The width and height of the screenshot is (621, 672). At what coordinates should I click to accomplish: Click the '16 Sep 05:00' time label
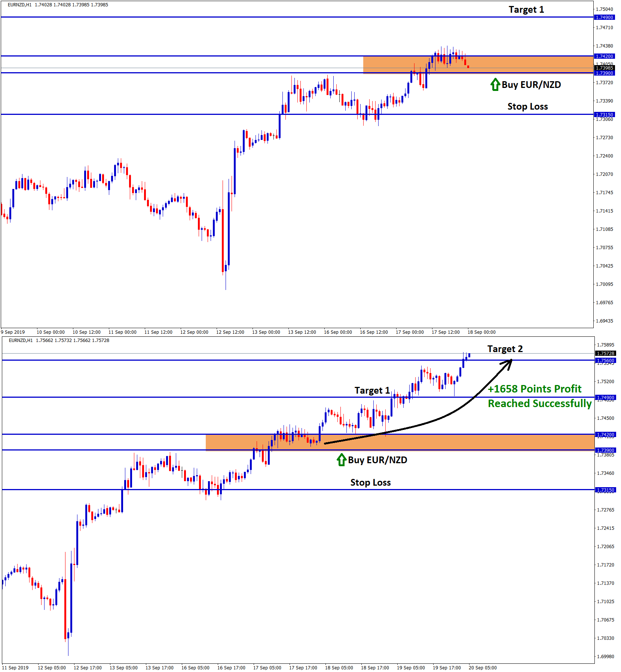click(x=195, y=668)
